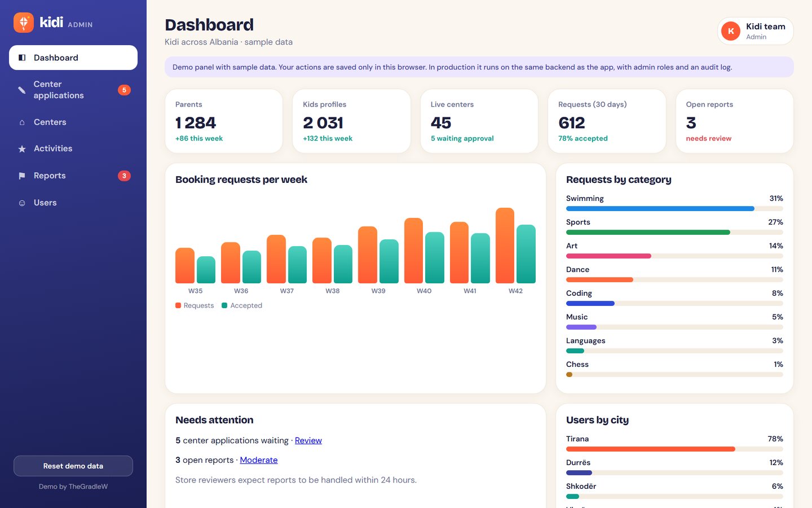Image resolution: width=812 pixels, height=508 pixels.
Task: Click the '+132 this week' text
Action: tap(328, 138)
